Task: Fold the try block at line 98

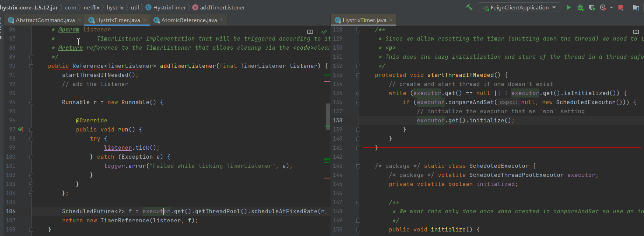Action: (31, 138)
